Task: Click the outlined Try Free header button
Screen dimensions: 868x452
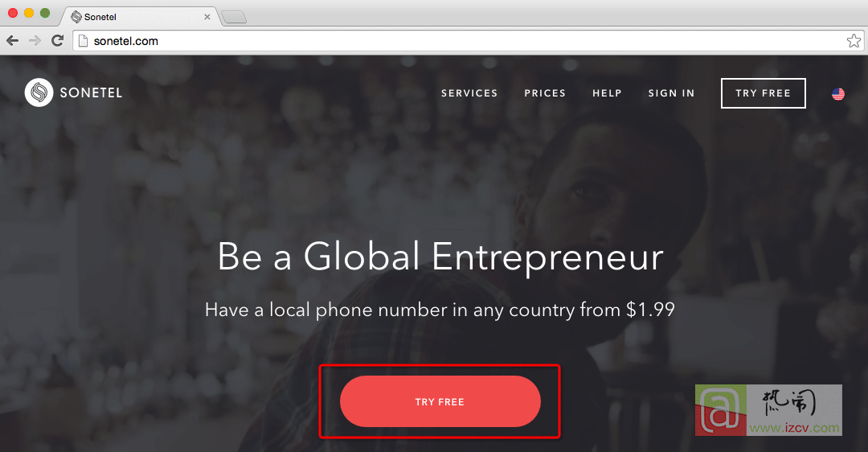Action: coord(763,93)
